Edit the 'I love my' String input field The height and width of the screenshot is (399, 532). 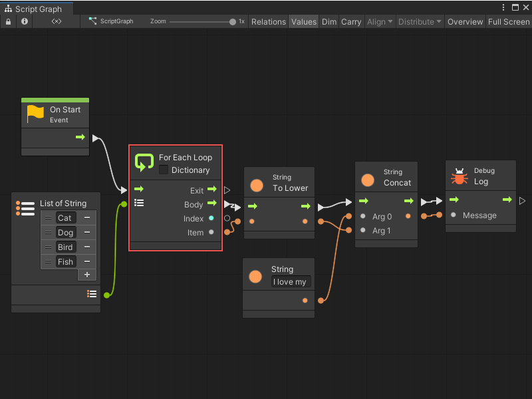tap(290, 281)
